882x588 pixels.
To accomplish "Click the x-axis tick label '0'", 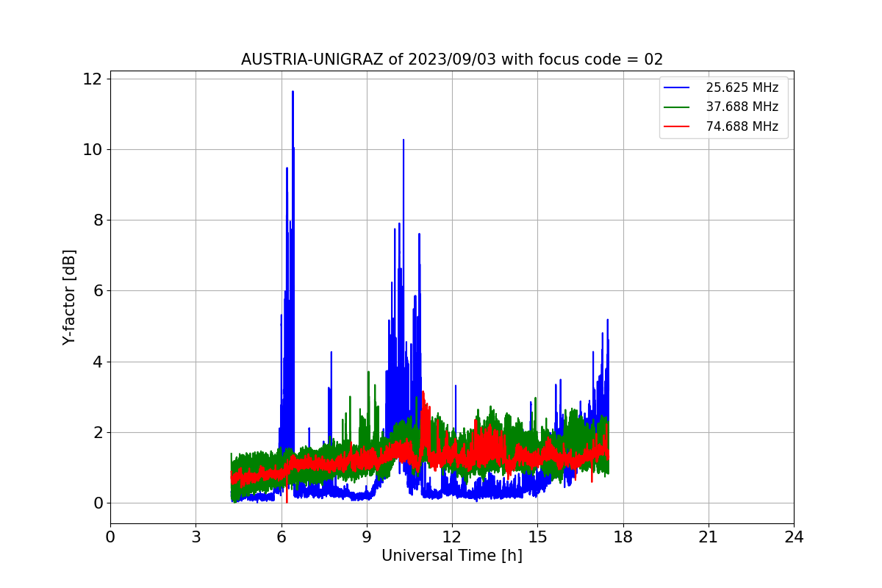I will 110,537.
